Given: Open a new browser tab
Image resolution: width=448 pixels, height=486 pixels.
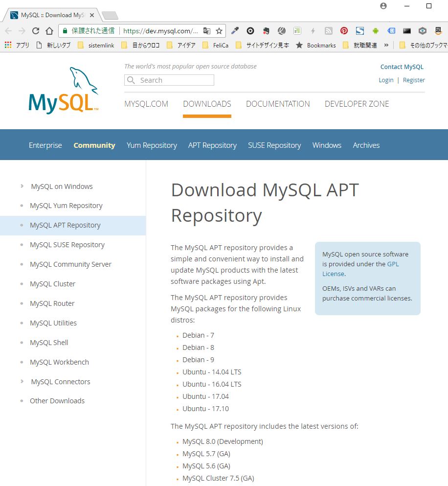Looking at the screenshot, I should (110, 15).
